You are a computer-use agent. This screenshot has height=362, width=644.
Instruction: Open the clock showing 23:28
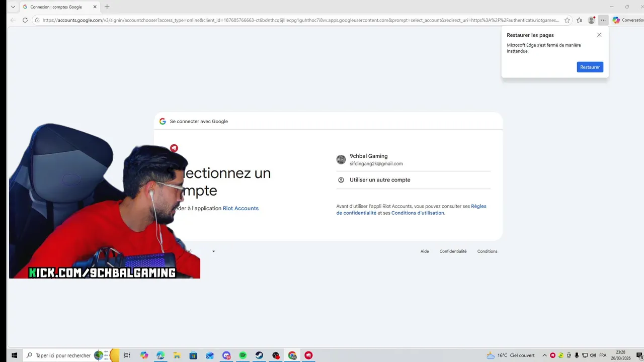(621, 355)
